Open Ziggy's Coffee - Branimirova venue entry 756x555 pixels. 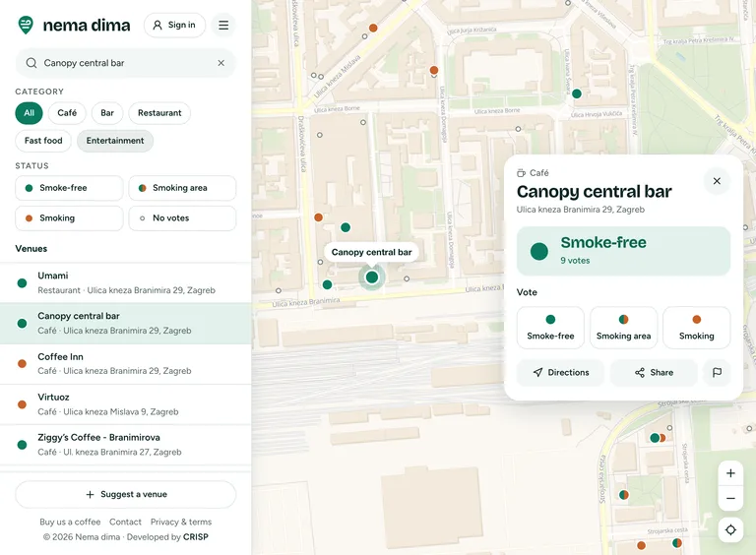(x=125, y=445)
